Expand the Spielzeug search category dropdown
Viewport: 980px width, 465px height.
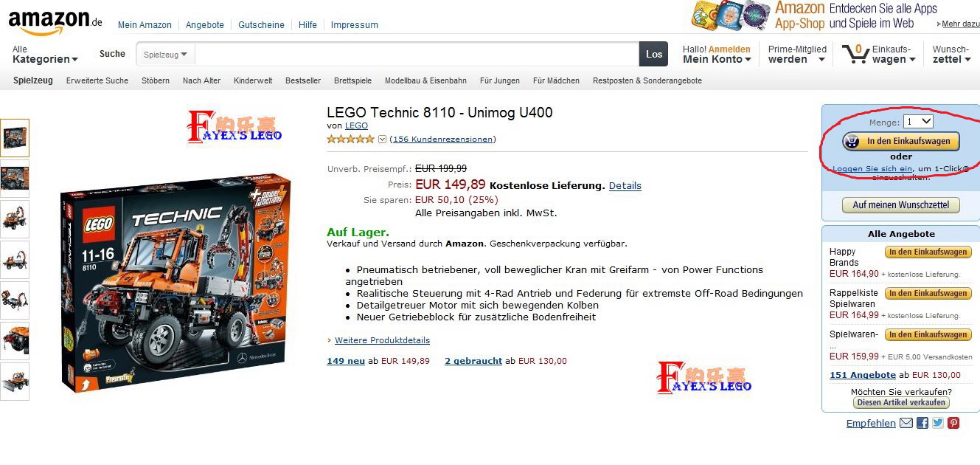tap(165, 54)
